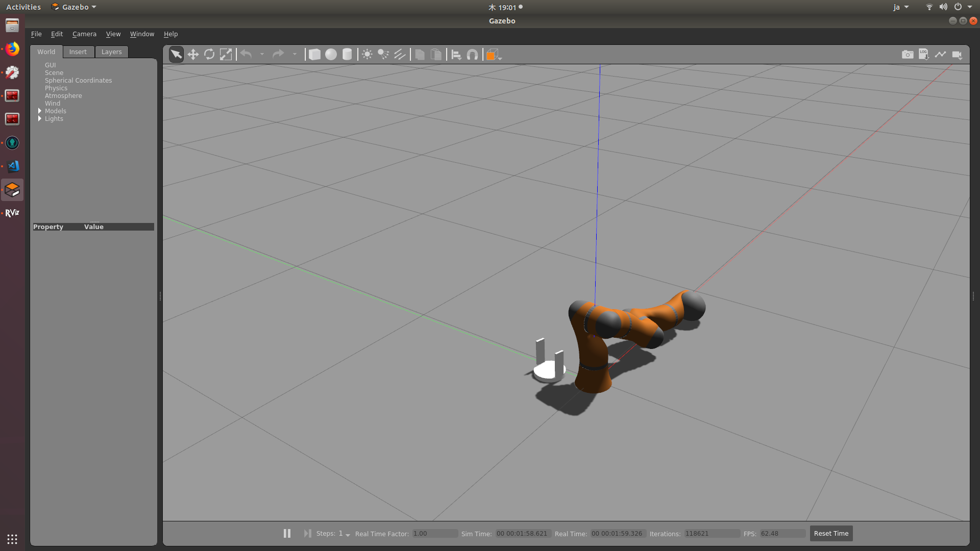Image resolution: width=980 pixels, height=551 pixels.
Task: Insert a box shape
Action: [314, 55]
